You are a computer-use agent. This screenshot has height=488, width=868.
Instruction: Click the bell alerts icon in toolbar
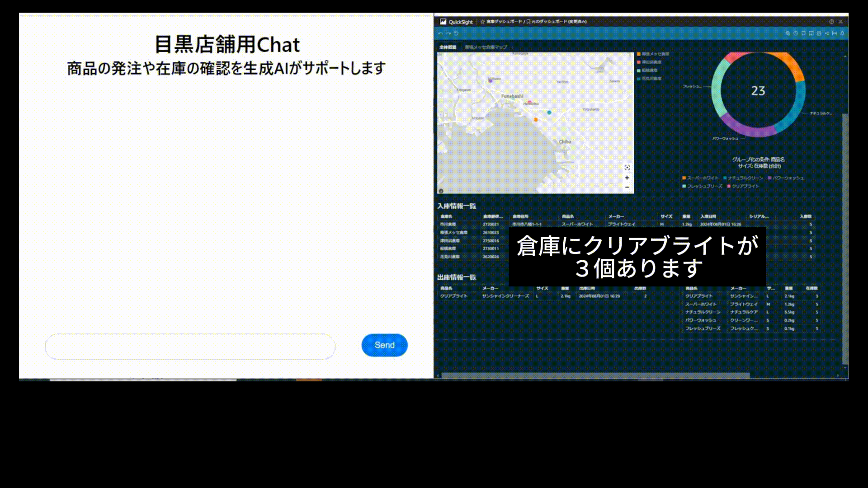[842, 33]
